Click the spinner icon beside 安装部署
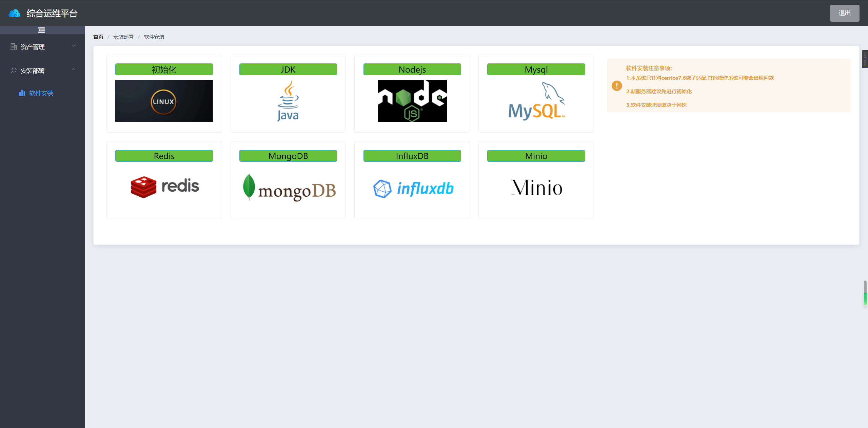Screen dimensions: 868x428 tap(14, 70)
